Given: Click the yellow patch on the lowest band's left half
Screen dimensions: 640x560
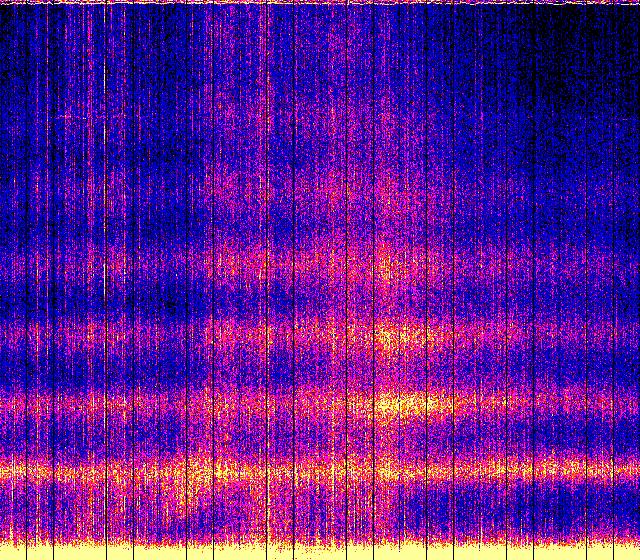Looking at the screenshot, I should pyautogui.click(x=190, y=468).
